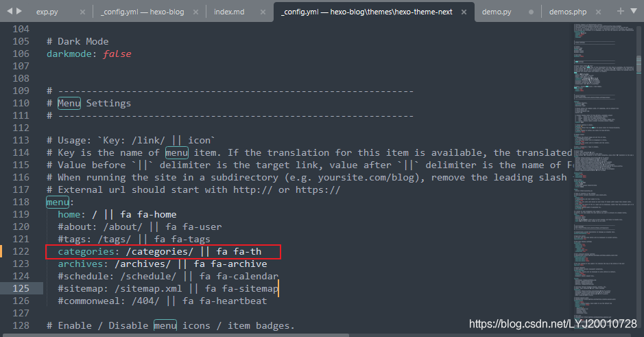Switch to demos.php tab
The width and height of the screenshot is (644, 337).
coord(568,12)
